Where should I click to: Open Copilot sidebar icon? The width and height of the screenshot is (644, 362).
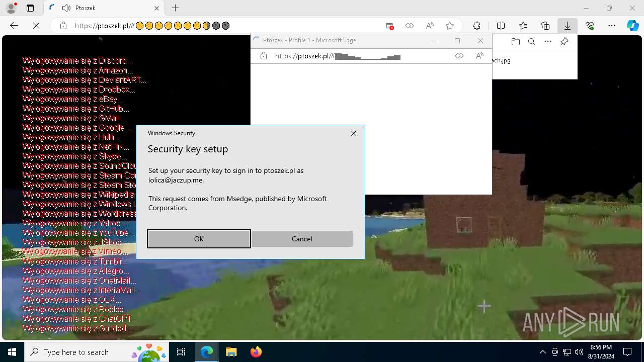tap(633, 26)
